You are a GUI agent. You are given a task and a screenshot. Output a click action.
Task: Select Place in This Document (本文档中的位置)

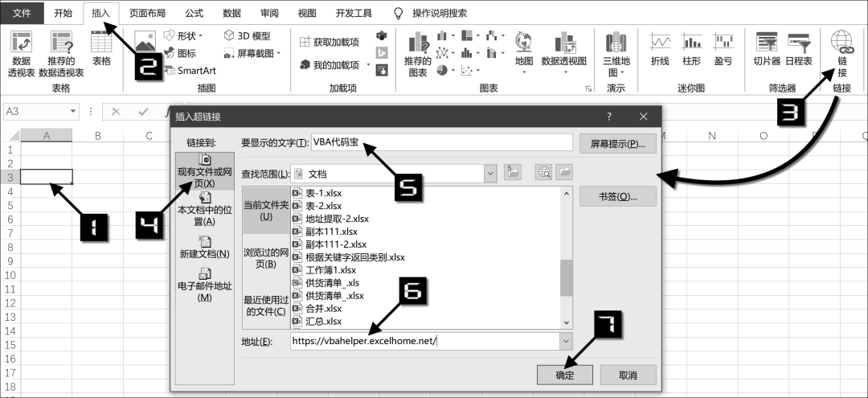click(x=204, y=208)
